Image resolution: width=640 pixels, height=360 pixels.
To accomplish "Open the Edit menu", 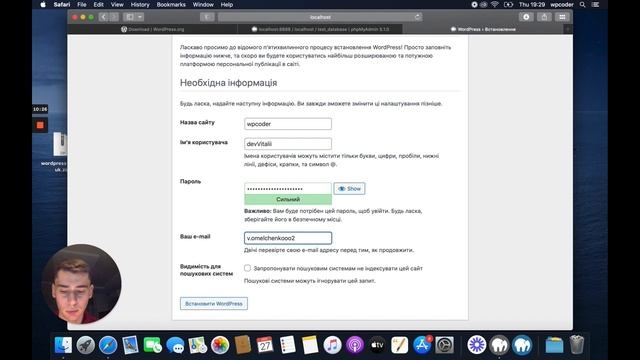I will [98, 4].
